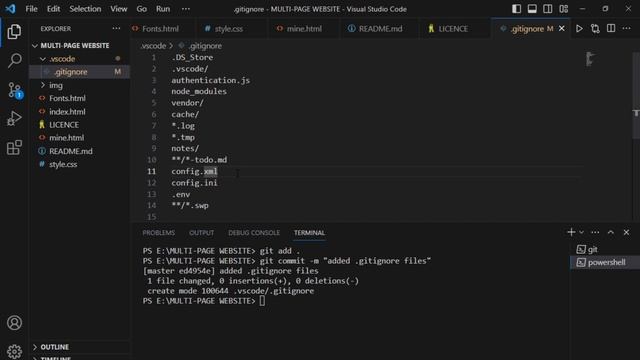Close the terminal panel
The image size is (640, 360).
(627, 232)
